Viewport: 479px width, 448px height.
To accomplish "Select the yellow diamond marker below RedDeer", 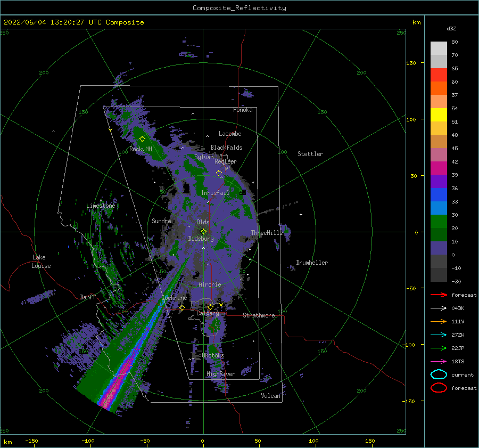I will click(219, 173).
